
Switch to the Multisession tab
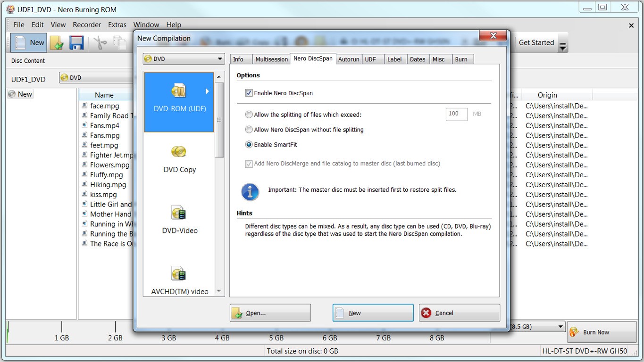point(271,59)
